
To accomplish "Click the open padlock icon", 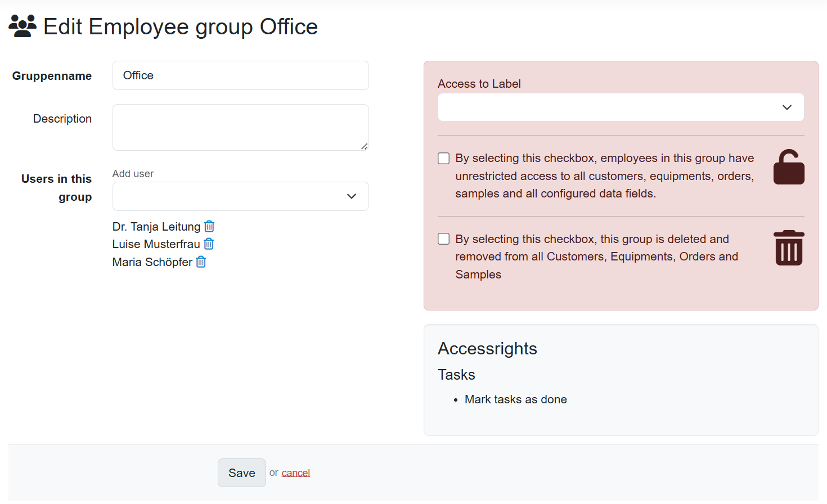I will (788, 168).
